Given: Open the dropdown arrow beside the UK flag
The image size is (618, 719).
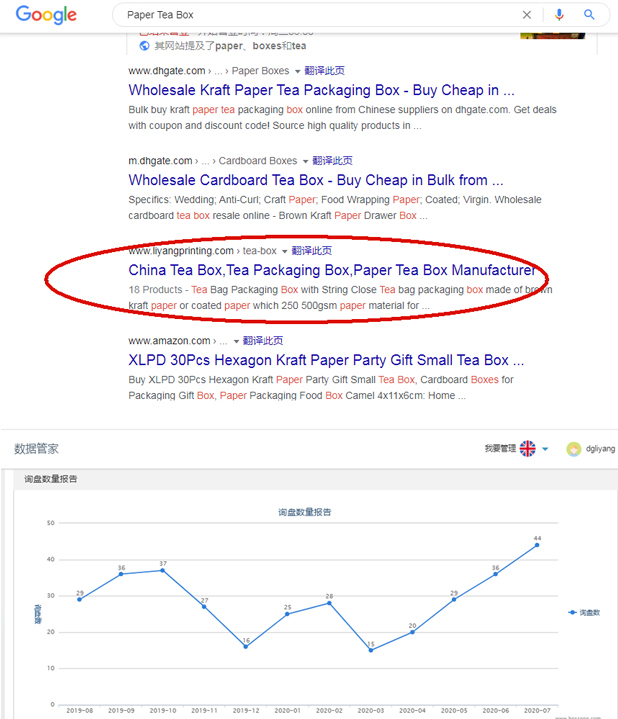Looking at the screenshot, I should coord(545,450).
